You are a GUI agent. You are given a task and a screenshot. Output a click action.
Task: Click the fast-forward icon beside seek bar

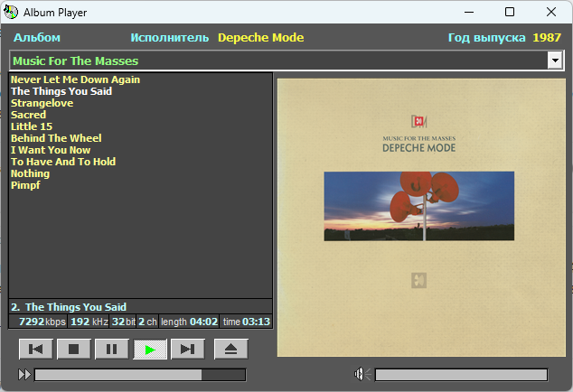(24, 375)
